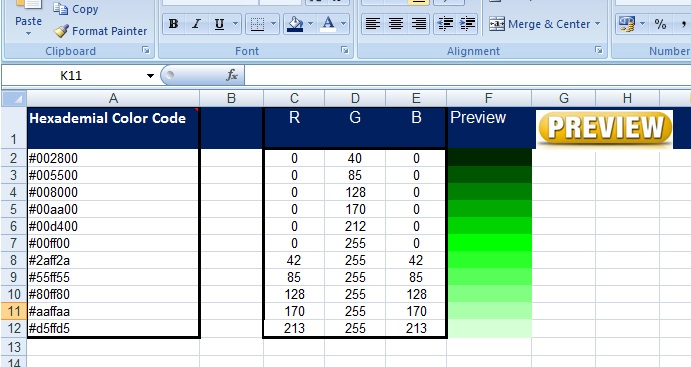Image resolution: width=691 pixels, height=367 pixels.
Task: Open the Name Box dropdown arrow
Action: [x=150, y=76]
